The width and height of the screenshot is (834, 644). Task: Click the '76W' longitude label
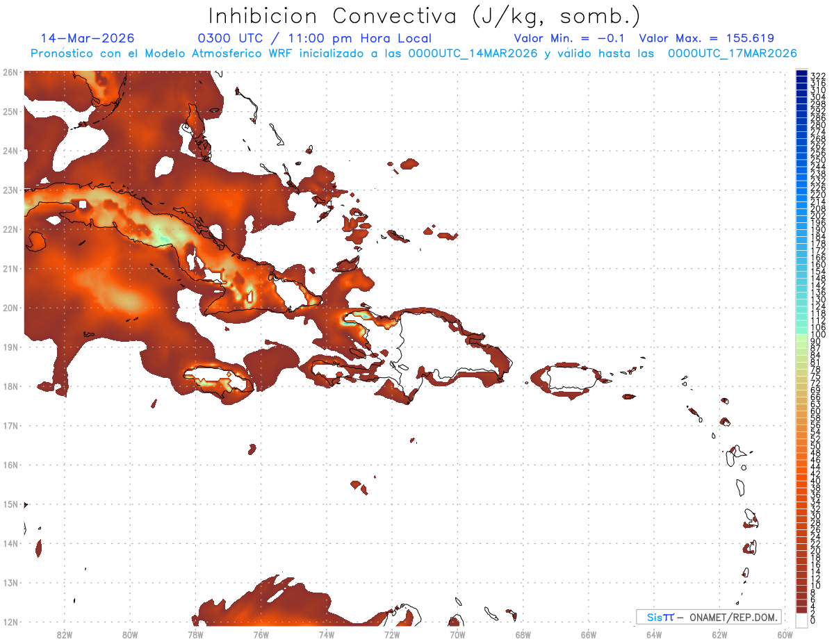pyautogui.click(x=261, y=634)
